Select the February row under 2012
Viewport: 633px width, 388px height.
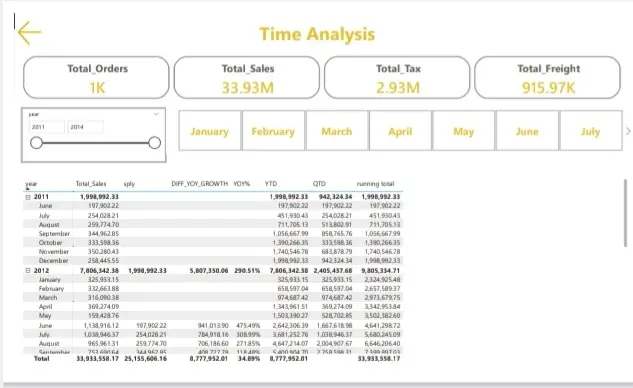point(213,289)
